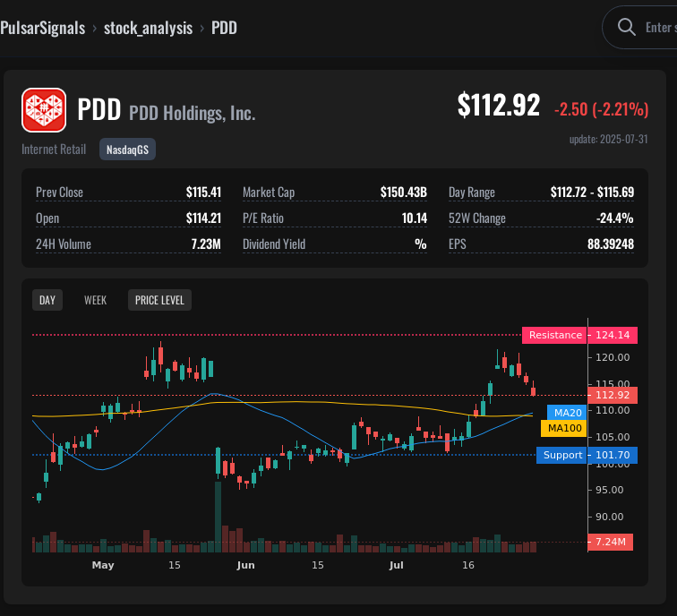Click the headline price $112.92
The image size is (677, 616).
499,105
